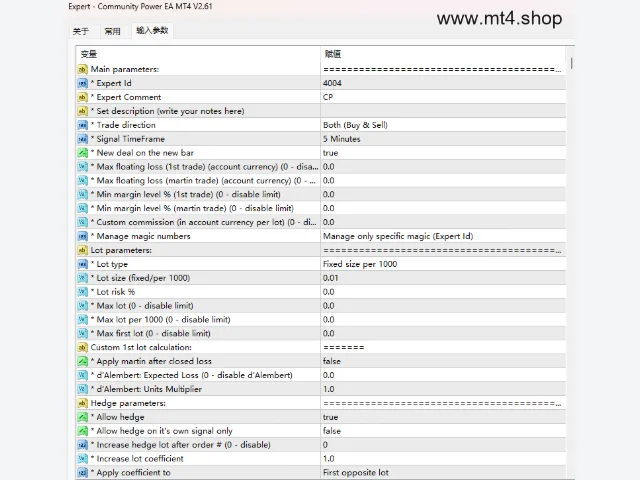Click the Trade direction enum icon
The height and width of the screenshot is (480, 640).
pos(82,125)
